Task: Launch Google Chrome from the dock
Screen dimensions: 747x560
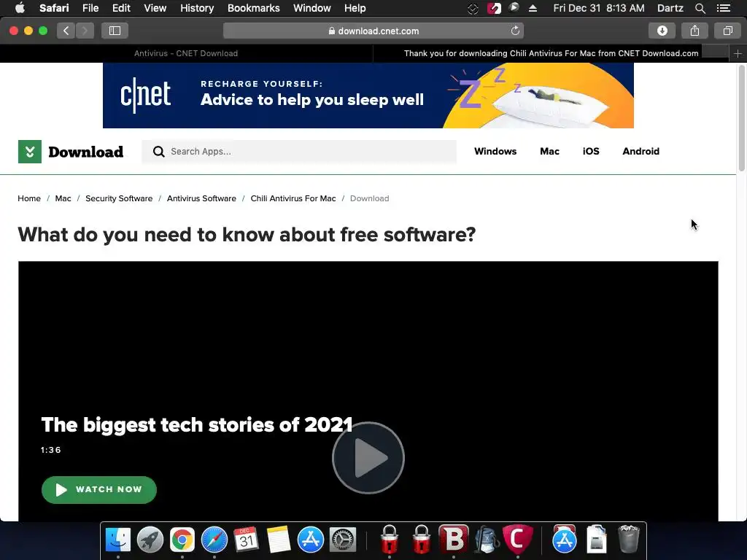Action: pyautogui.click(x=182, y=540)
